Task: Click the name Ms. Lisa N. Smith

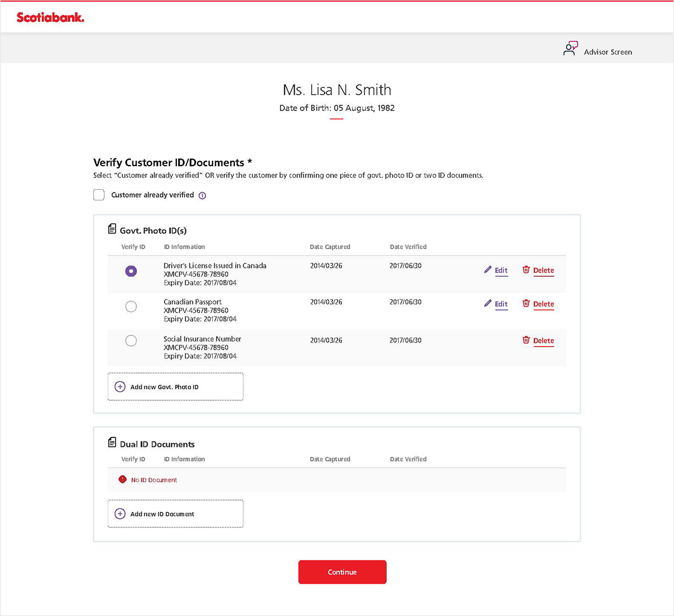Action: click(x=337, y=90)
